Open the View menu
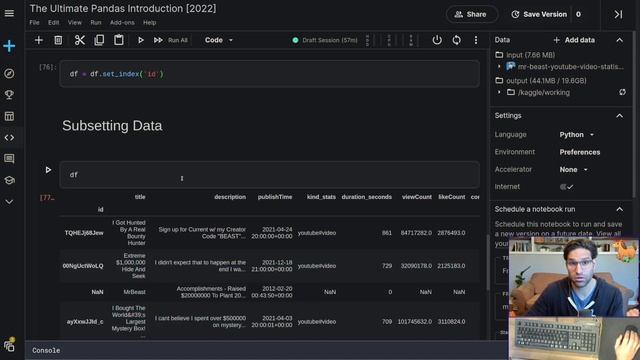Image resolution: width=640 pixels, height=360 pixels. [75, 22]
